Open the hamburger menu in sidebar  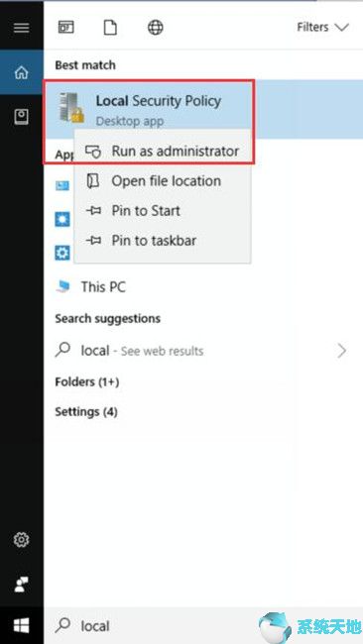click(x=22, y=28)
